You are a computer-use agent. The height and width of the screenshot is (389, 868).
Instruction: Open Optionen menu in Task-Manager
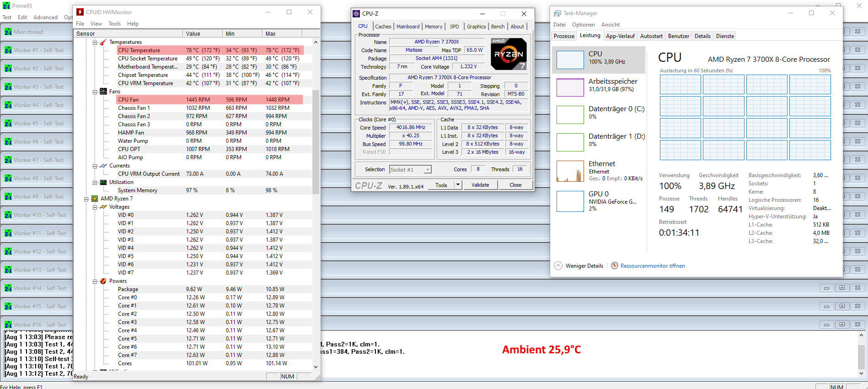pyautogui.click(x=584, y=25)
